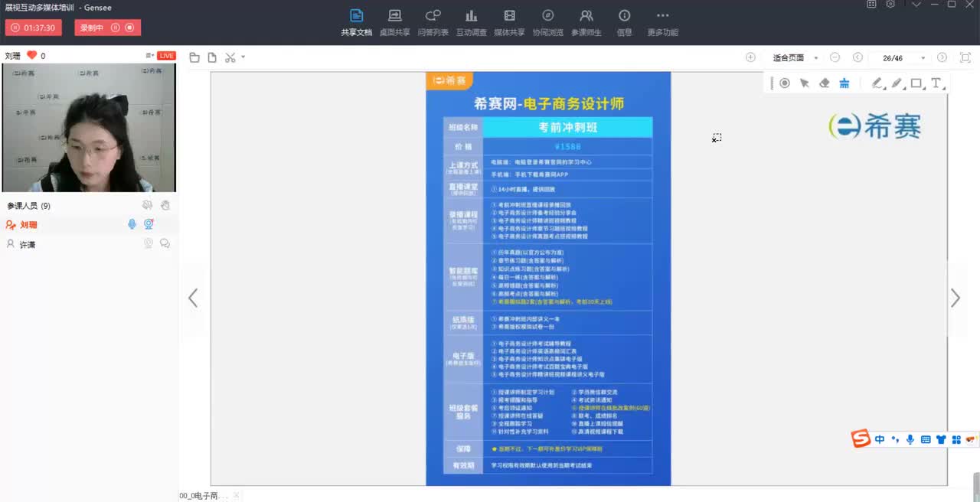Image resolution: width=980 pixels, height=502 pixels.
Task: Select attendee 刘珊 in the list
Action: pyautogui.click(x=90, y=224)
